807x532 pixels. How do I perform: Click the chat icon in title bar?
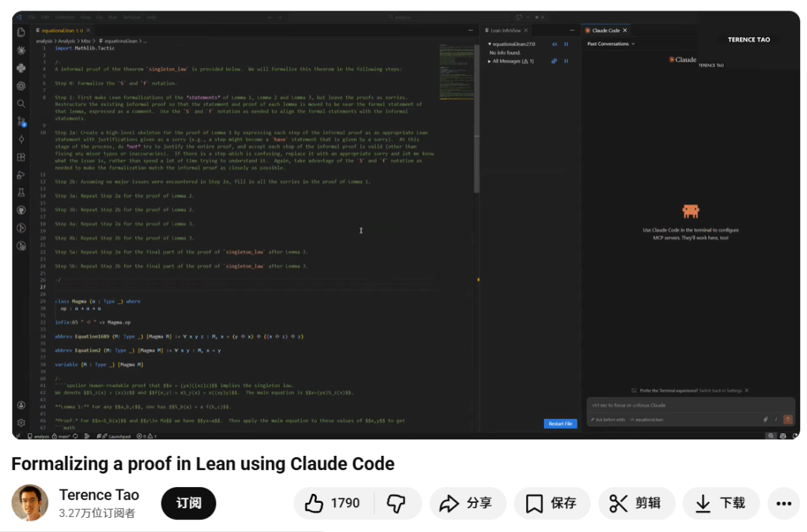pos(519,17)
